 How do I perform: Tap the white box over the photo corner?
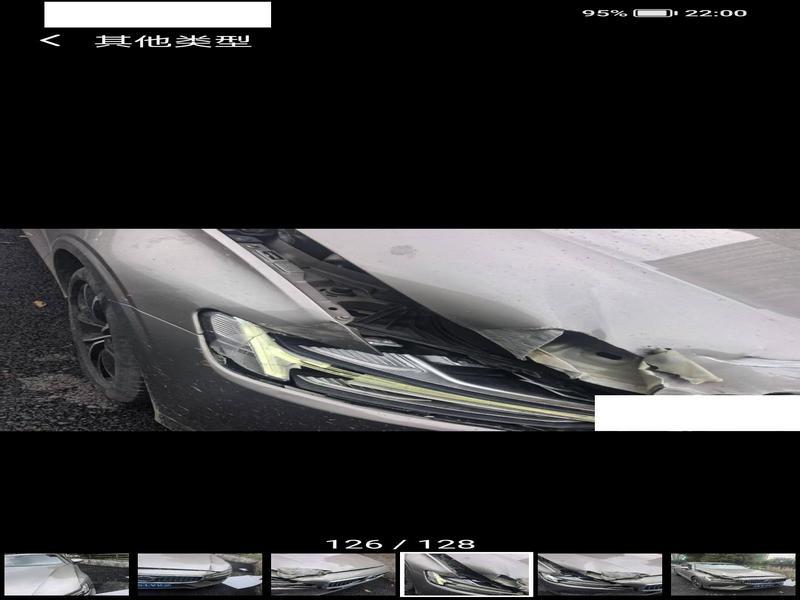[696, 413]
